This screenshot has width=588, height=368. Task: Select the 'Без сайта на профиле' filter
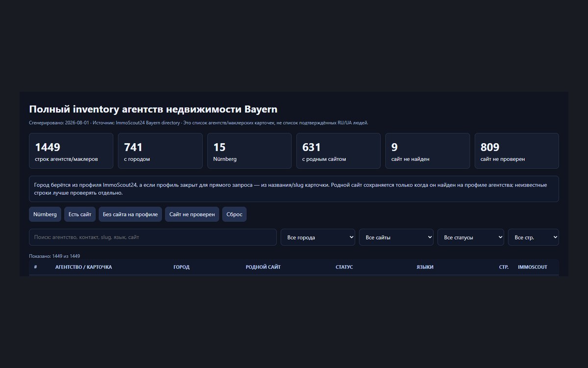tap(130, 214)
